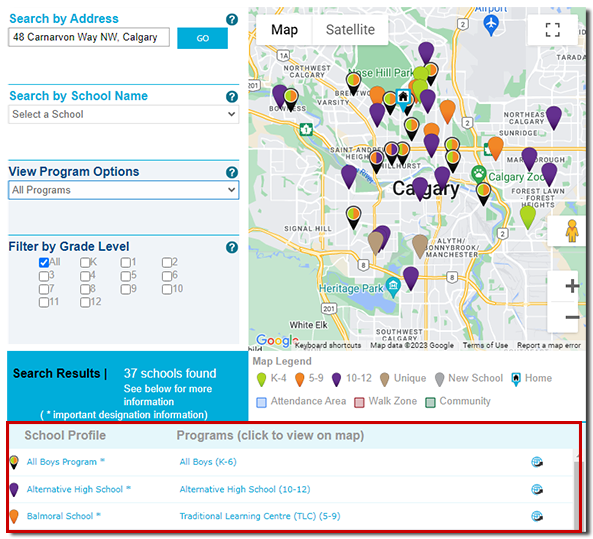593x539 pixels.
Task: Open All Boys Program school profile
Action: coord(62,462)
